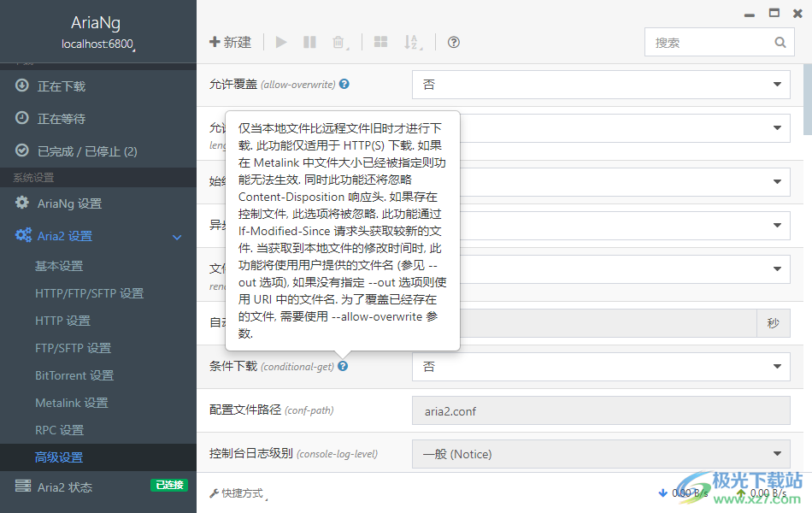Click the download speed indicator

coord(683,493)
